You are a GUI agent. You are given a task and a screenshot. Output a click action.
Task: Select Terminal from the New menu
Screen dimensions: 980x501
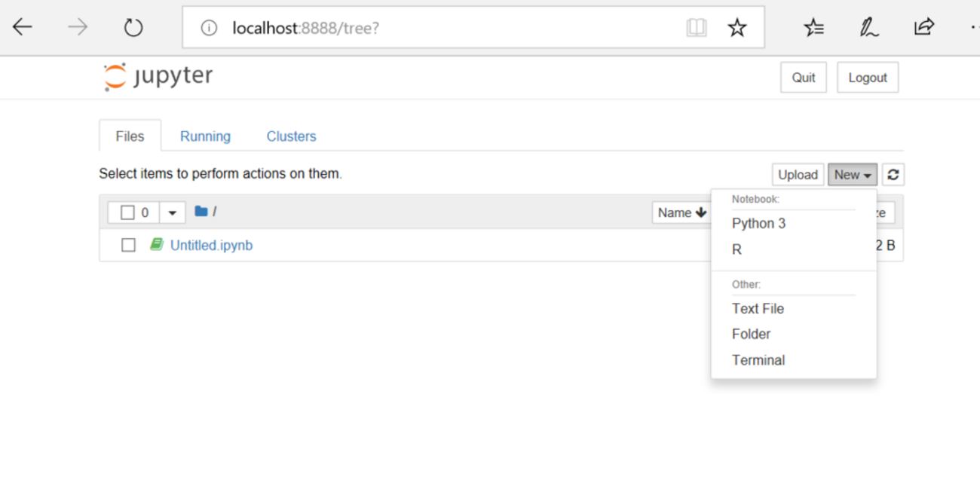click(758, 360)
